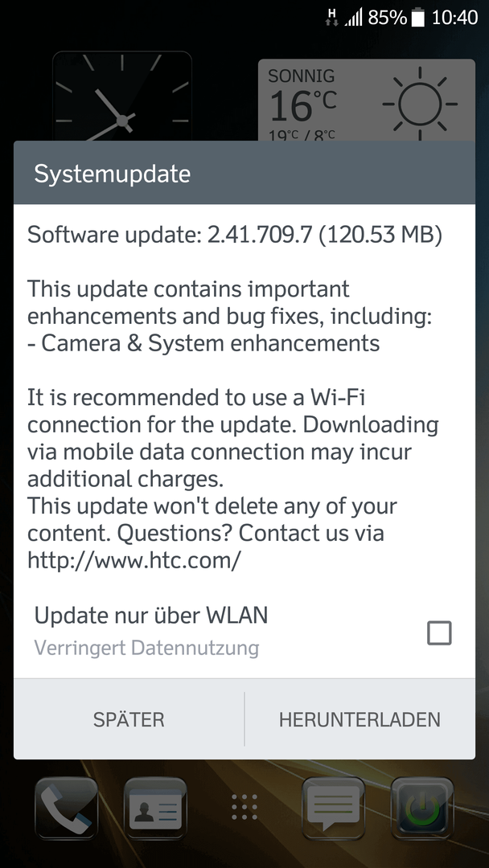This screenshot has height=868, width=489.
Task: Tap the Update nur über WLAN label
Action: pyautogui.click(x=151, y=616)
